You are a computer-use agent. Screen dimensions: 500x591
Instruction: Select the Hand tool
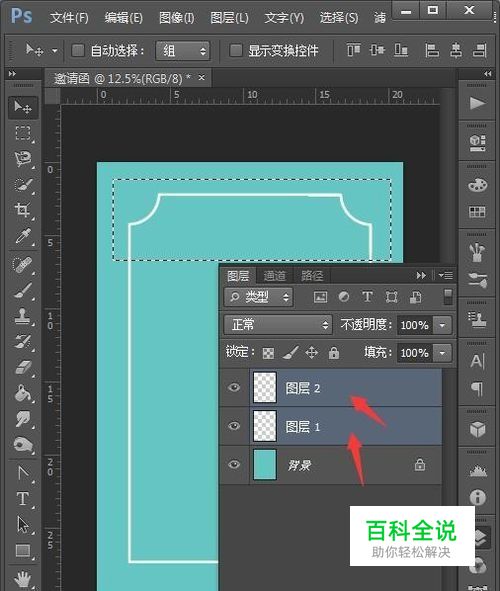point(23,579)
